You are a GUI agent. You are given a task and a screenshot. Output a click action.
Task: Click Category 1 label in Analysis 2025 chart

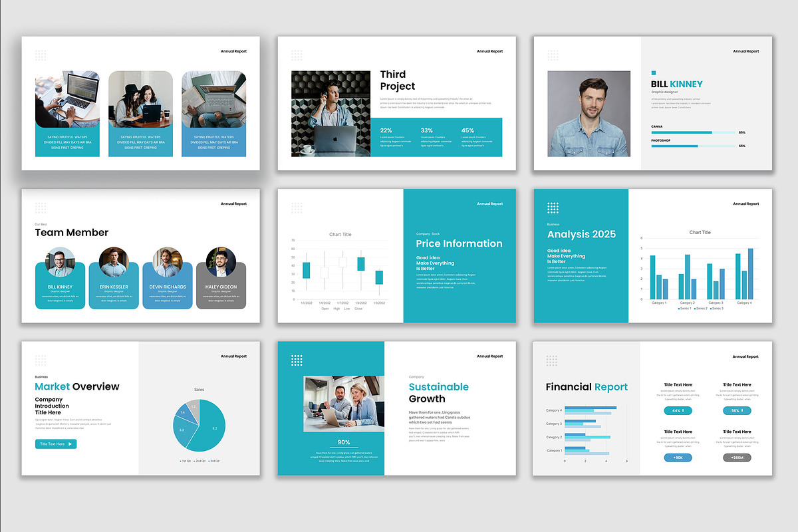pos(658,303)
